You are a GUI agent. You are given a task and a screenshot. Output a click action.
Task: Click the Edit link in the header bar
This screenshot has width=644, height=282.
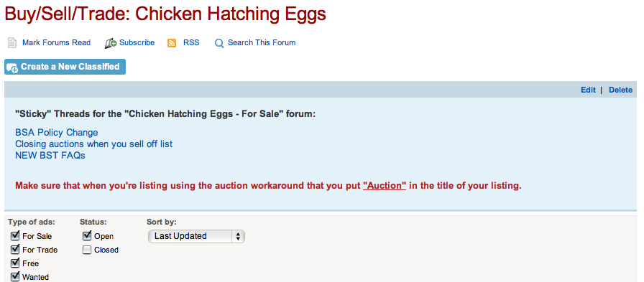click(588, 90)
